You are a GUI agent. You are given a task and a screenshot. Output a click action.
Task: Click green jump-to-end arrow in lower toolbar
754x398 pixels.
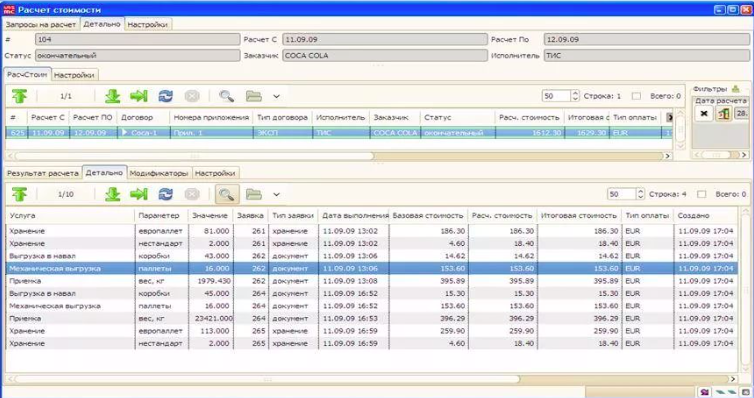[x=139, y=194]
